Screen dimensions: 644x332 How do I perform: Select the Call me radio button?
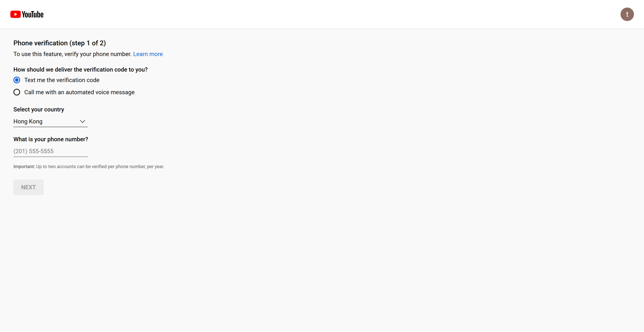pos(17,92)
